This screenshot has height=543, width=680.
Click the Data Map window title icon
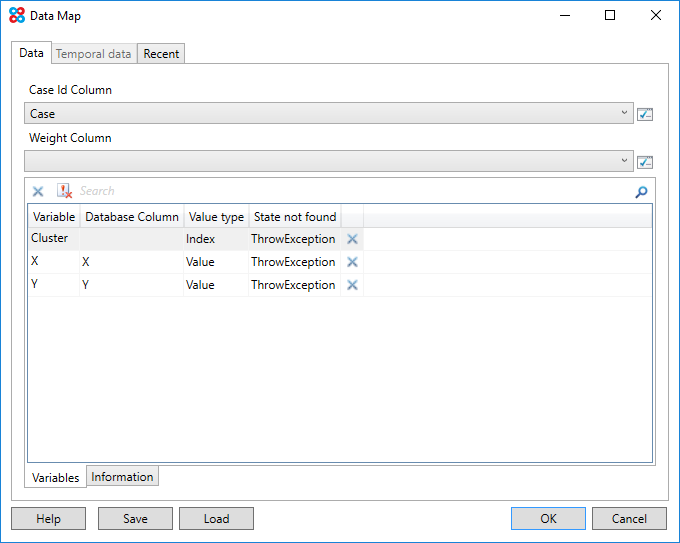pos(16,16)
